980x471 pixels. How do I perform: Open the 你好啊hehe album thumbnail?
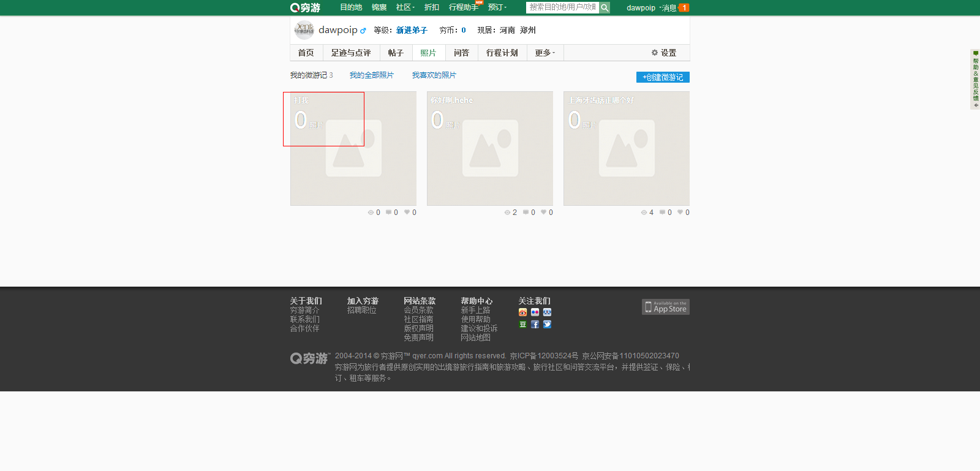point(489,149)
